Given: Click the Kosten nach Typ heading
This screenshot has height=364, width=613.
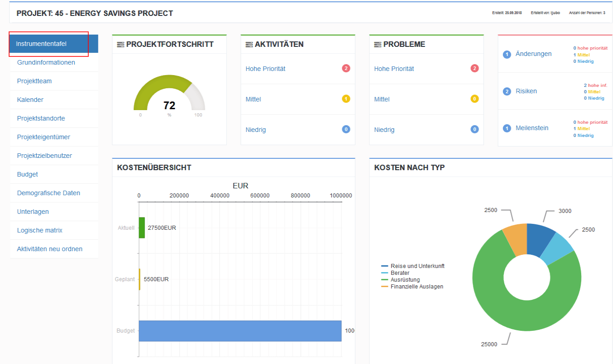Looking at the screenshot, I should click(410, 167).
